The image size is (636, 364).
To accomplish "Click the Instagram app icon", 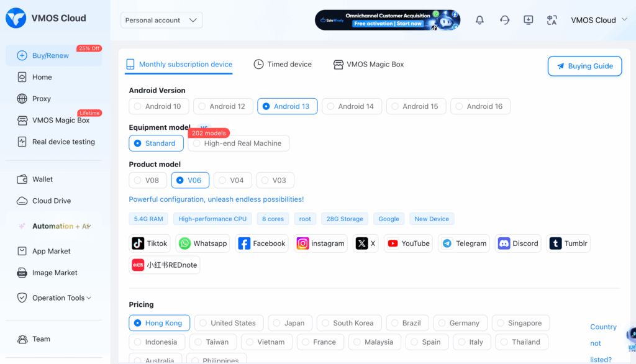I will pyautogui.click(x=302, y=243).
